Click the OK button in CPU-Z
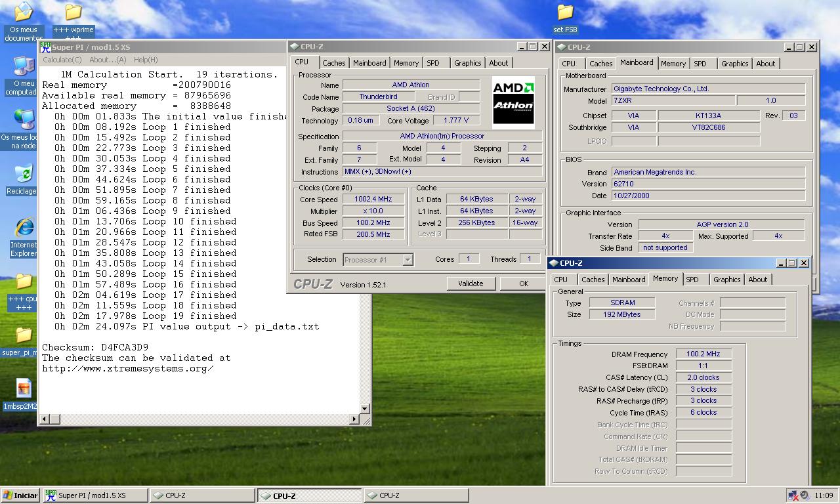 point(524,283)
